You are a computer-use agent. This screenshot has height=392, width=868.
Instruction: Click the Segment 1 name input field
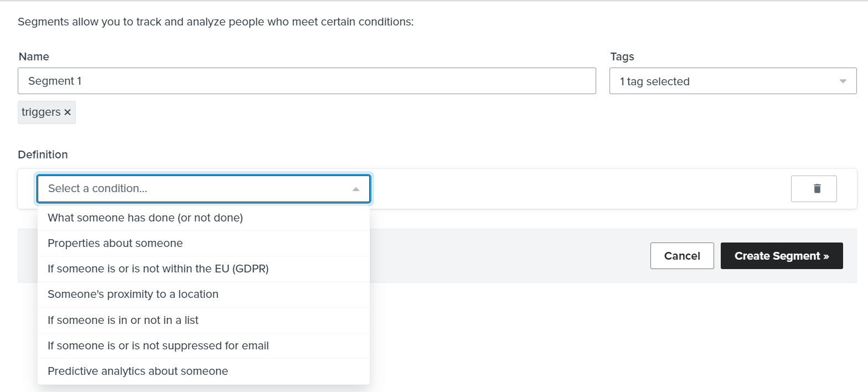click(x=307, y=81)
